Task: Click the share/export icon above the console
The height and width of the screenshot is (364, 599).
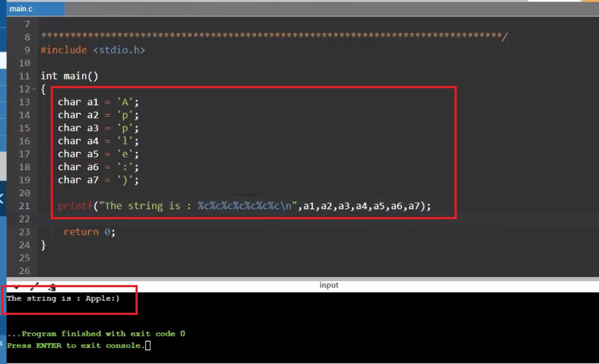Action: (x=52, y=286)
